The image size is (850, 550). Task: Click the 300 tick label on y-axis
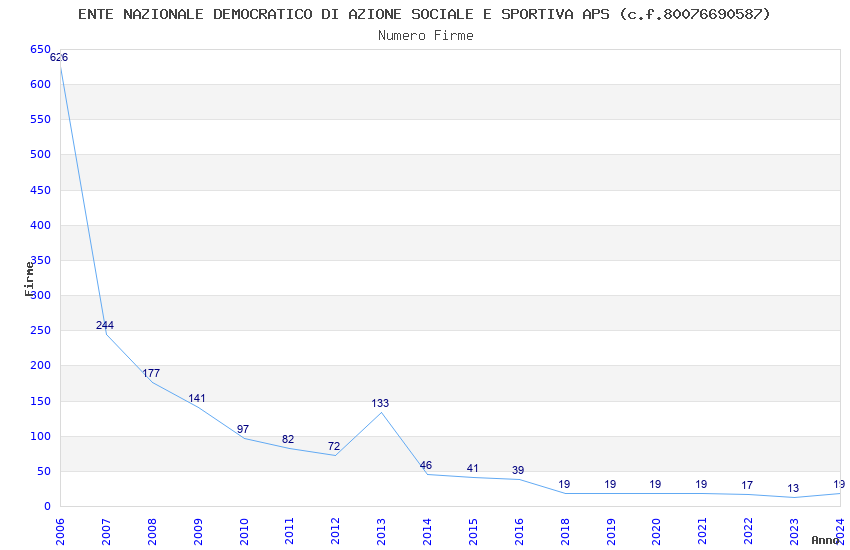40,295
